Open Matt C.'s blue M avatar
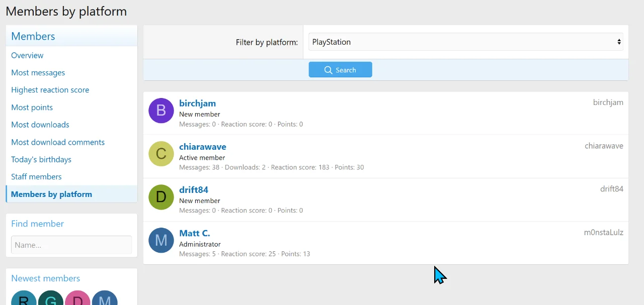 161,240
